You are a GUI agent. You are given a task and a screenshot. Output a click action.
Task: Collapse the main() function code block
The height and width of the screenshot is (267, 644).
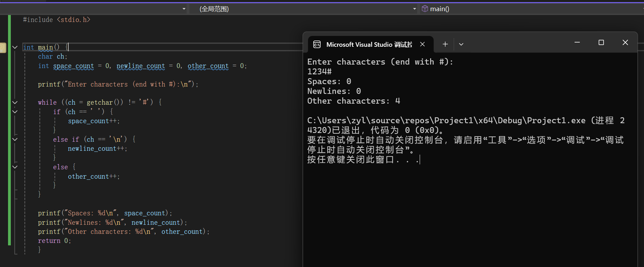[15, 47]
